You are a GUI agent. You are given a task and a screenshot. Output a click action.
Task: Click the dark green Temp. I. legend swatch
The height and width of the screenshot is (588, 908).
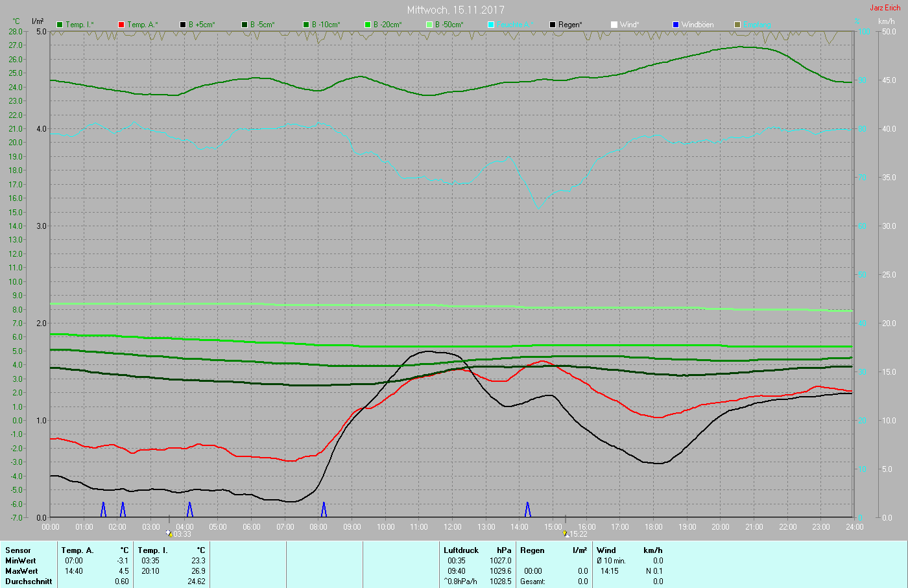(x=60, y=25)
